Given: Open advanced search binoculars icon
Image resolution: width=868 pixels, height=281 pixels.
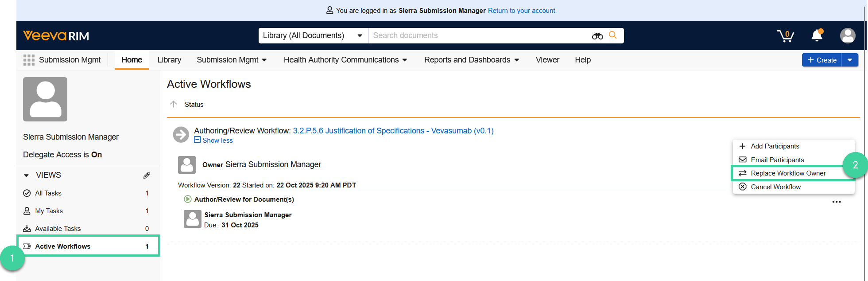Looking at the screenshot, I should (x=597, y=36).
